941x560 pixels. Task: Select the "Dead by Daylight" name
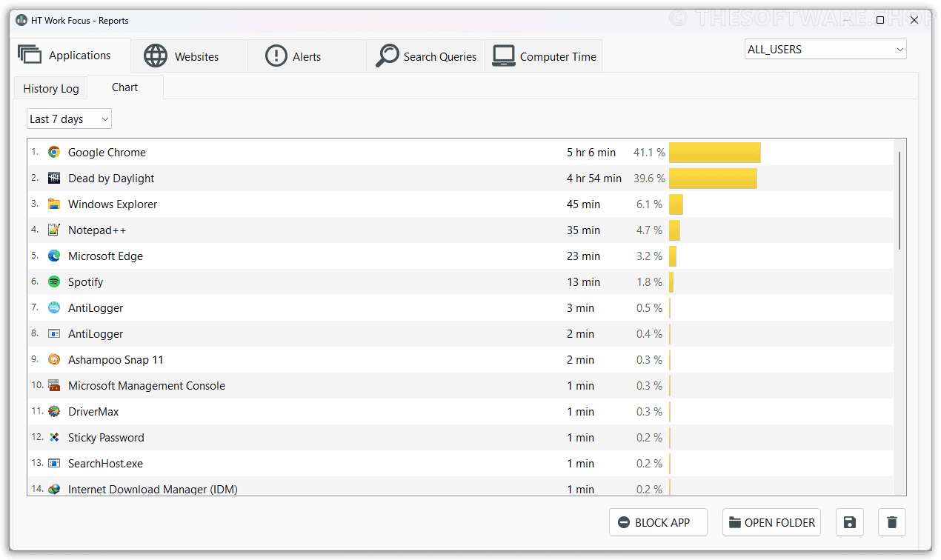coord(111,179)
